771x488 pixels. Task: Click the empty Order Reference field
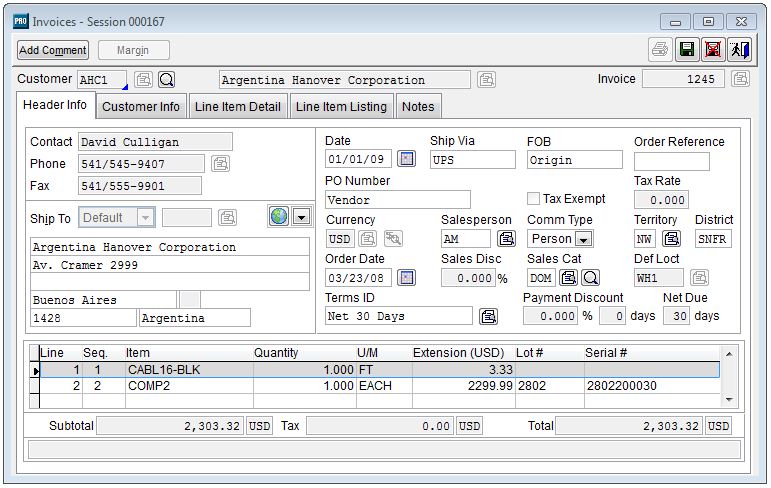(671, 161)
